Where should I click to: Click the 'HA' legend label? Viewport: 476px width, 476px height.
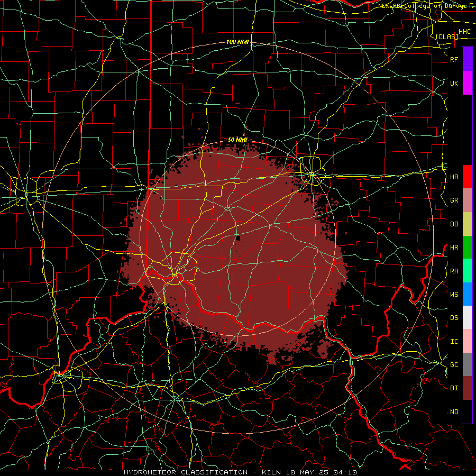(x=454, y=177)
